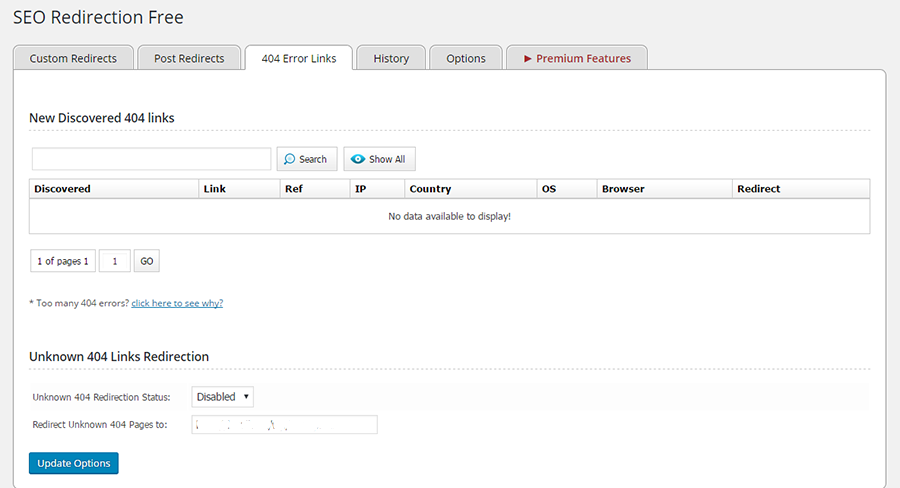Click the Update Options button

pyautogui.click(x=73, y=463)
